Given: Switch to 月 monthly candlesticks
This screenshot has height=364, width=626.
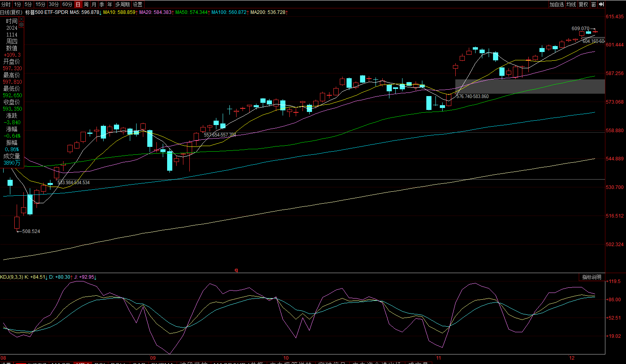Looking at the screenshot, I should pyautogui.click(x=94, y=4).
